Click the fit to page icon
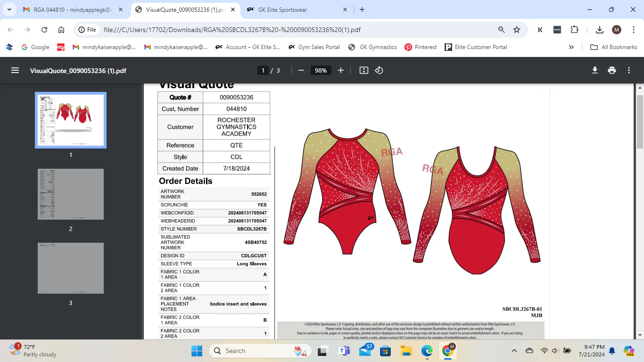 pyautogui.click(x=363, y=70)
